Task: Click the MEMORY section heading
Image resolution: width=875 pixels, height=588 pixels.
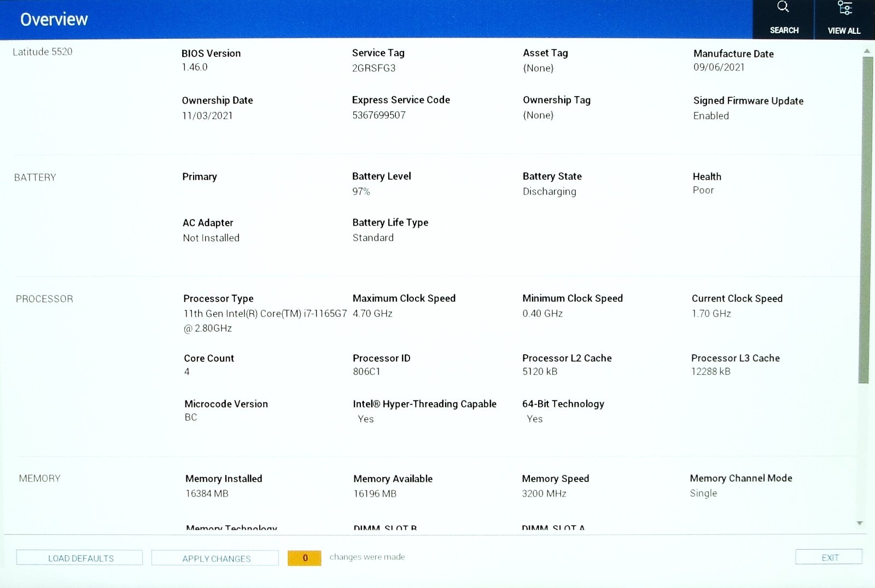Action: click(x=39, y=479)
